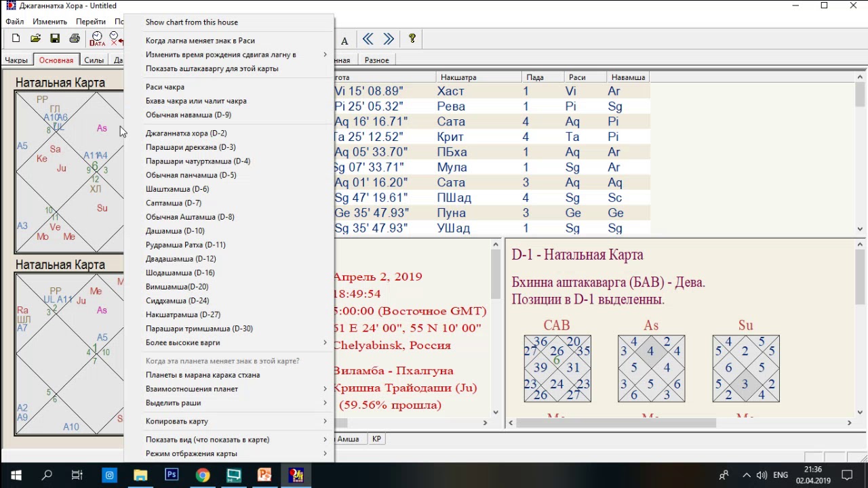Choose Джаганнатха хора (D-2)
868x488 pixels.
click(229, 134)
